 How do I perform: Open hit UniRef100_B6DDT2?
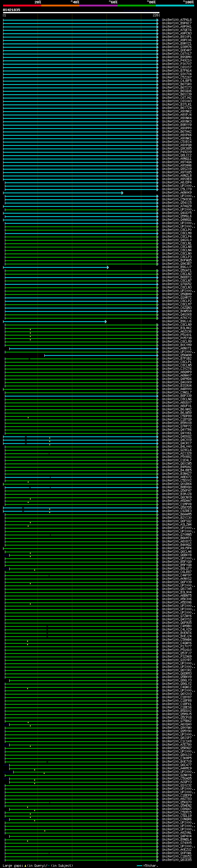(x=177, y=277)
